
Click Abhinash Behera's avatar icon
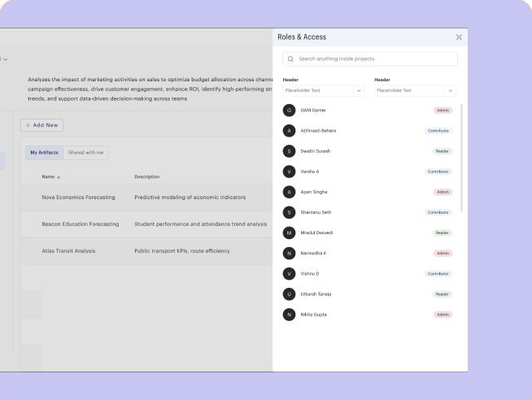pos(289,131)
